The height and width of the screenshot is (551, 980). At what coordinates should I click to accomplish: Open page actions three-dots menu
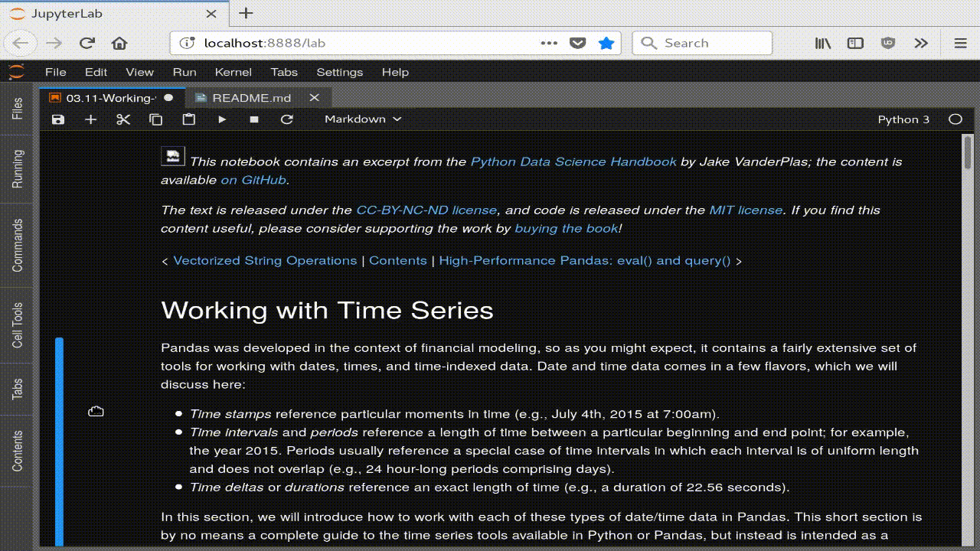coord(549,43)
